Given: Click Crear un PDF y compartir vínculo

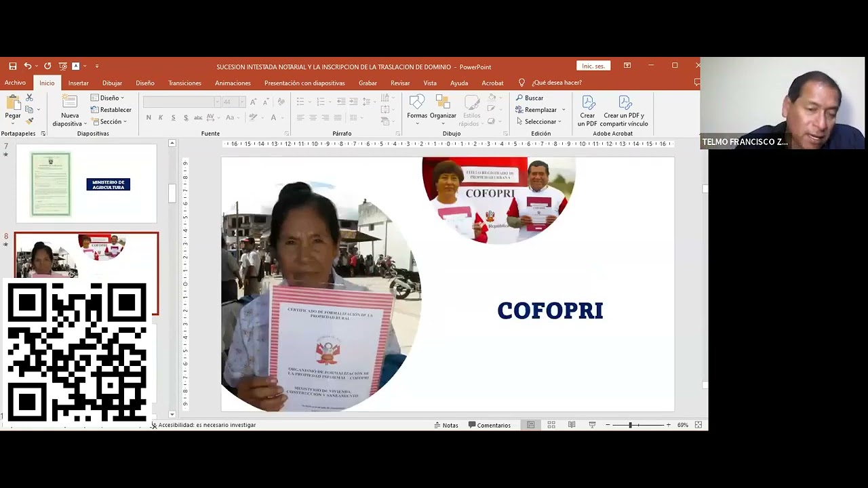Looking at the screenshot, I should (x=624, y=111).
